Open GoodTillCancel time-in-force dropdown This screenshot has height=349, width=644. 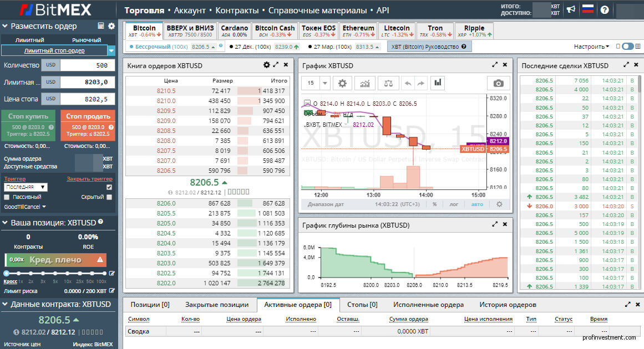(x=24, y=207)
